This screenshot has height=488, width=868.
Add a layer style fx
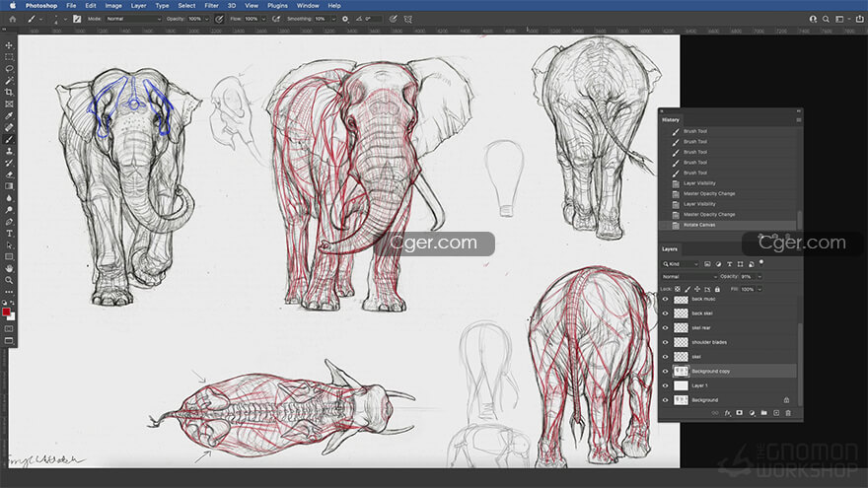(x=727, y=413)
